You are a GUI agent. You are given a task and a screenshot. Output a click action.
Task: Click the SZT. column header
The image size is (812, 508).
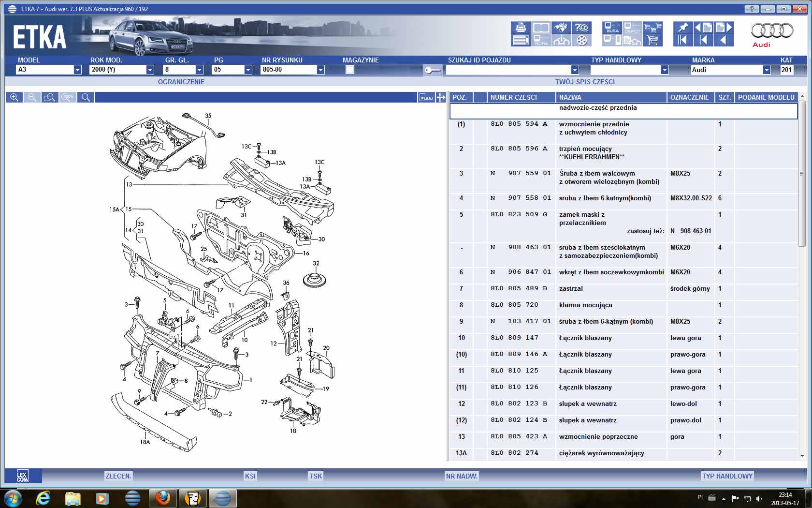point(725,97)
